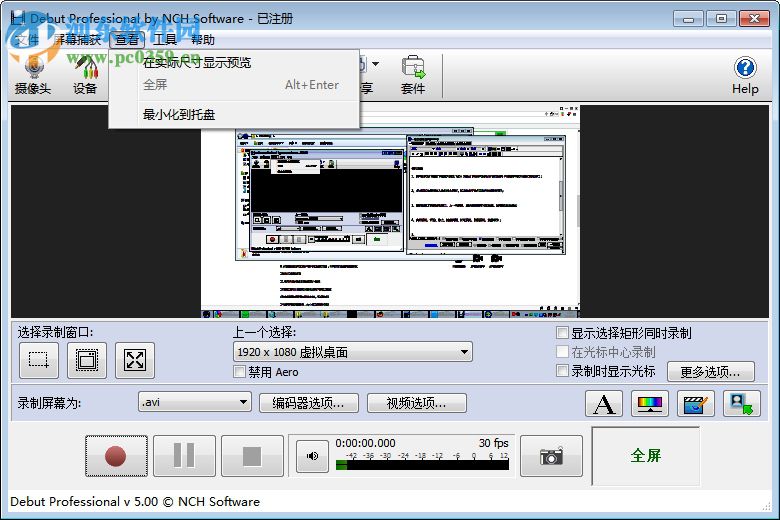Select 最小化到托盘 menu entry
780x520 pixels.
(234, 114)
